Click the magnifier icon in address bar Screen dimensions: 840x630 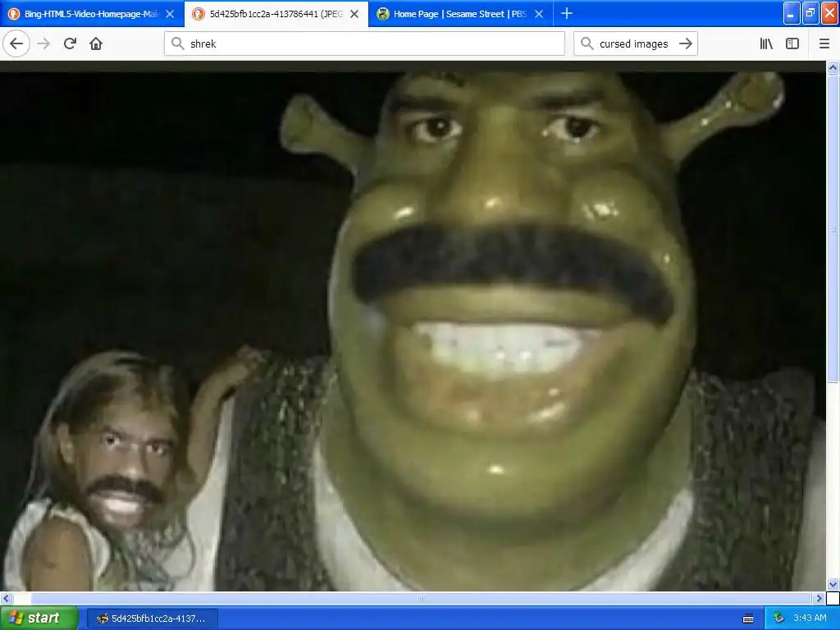point(177,43)
